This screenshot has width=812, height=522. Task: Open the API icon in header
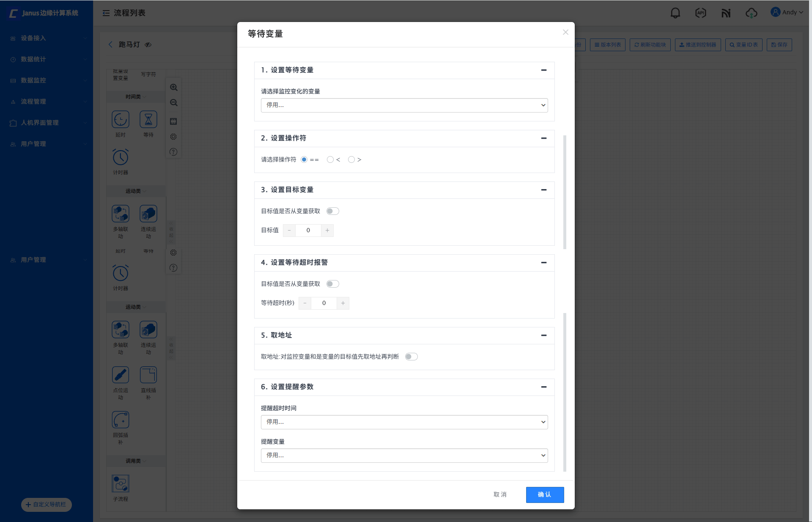(x=700, y=13)
